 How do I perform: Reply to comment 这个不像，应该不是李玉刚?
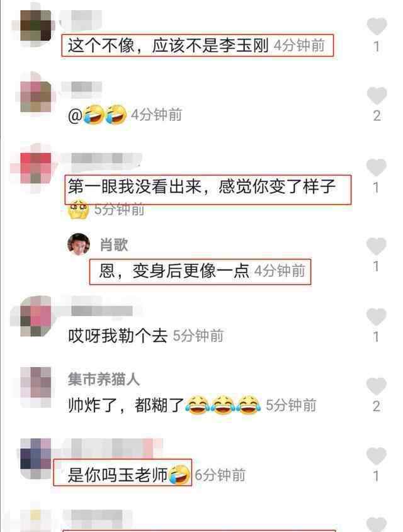pyautogui.click(x=168, y=45)
